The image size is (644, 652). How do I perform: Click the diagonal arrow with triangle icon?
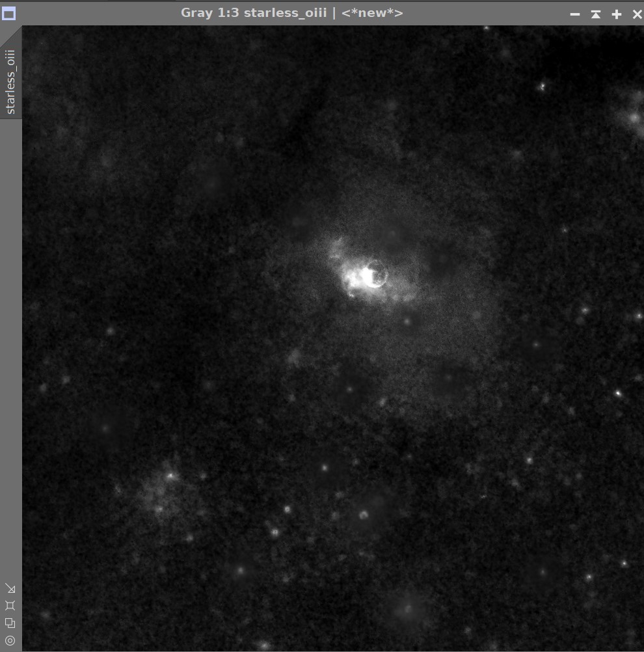coord(10,588)
